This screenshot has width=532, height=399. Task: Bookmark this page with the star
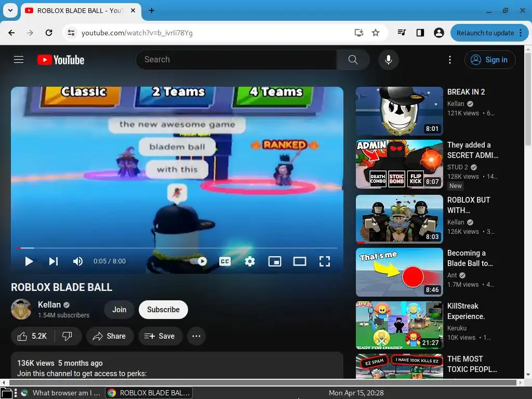click(x=376, y=33)
